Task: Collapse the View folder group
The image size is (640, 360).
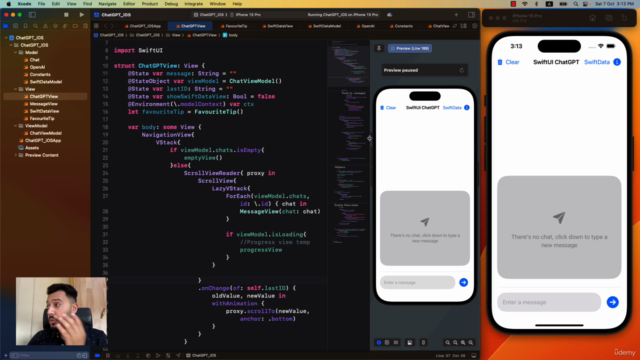Action: [16, 89]
